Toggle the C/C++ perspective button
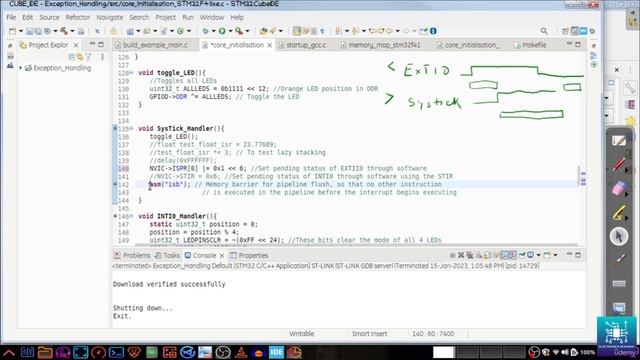This screenshot has width=640, height=360. (x=574, y=31)
